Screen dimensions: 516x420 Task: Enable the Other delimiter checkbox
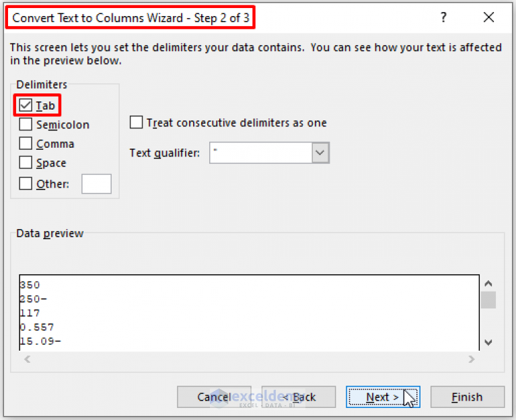(x=26, y=183)
